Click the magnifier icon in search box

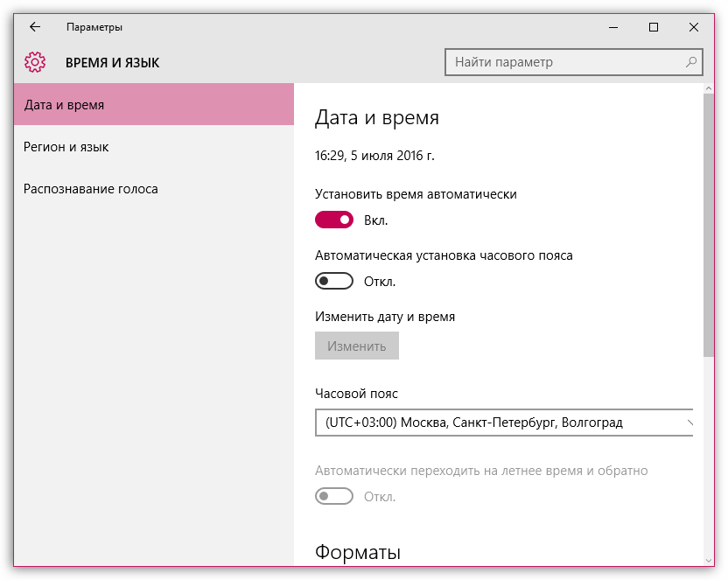click(691, 62)
